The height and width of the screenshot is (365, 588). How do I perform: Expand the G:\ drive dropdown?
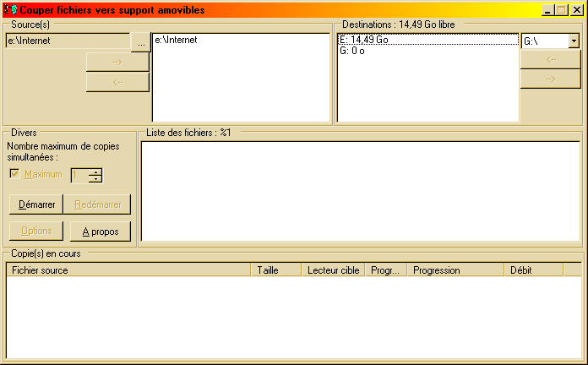pyautogui.click(x=574, y=41)
